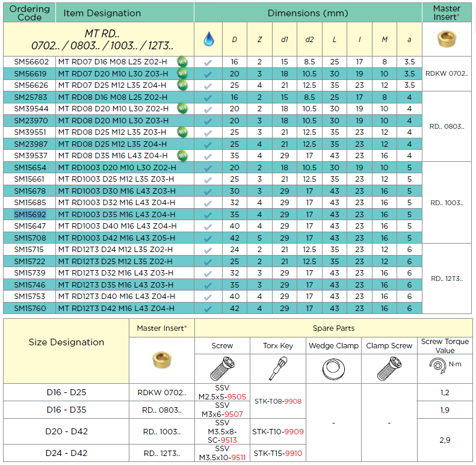Click the green badge on the SM39537 row
476x465 pixels.
click(x=181, y=155)
